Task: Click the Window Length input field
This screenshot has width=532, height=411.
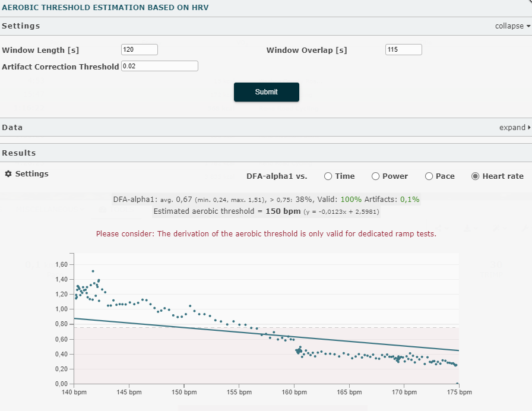Action: pyautogui.click(x=139, y=49)
